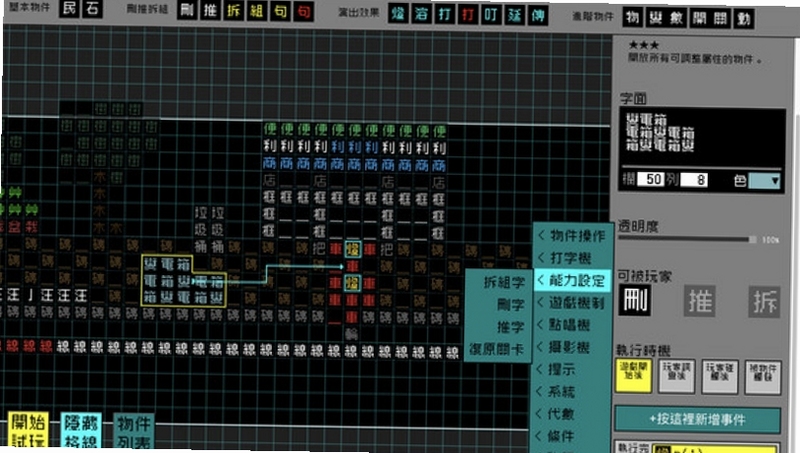Choose the 叮 effect tile
Image resolution: width=800 pixels, height=453 pixels.
(x=491, y=15)
